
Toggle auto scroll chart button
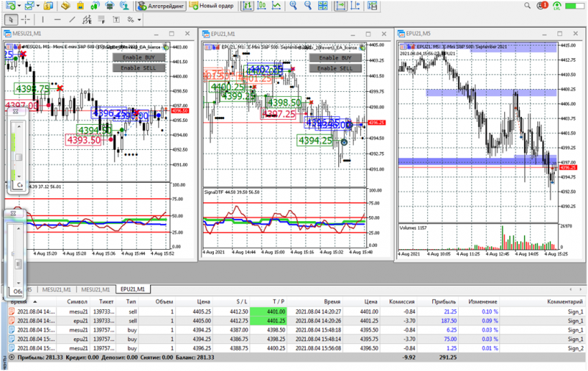pos(340,6)
